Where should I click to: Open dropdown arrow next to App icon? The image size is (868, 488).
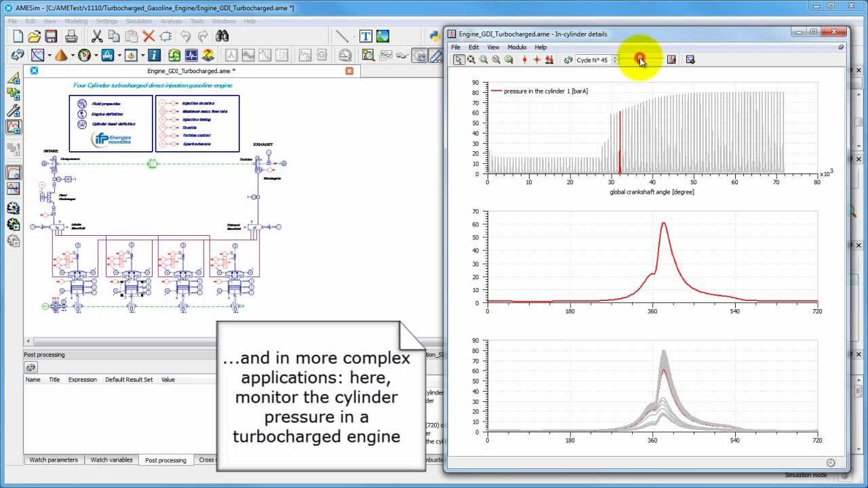(119, 56)
